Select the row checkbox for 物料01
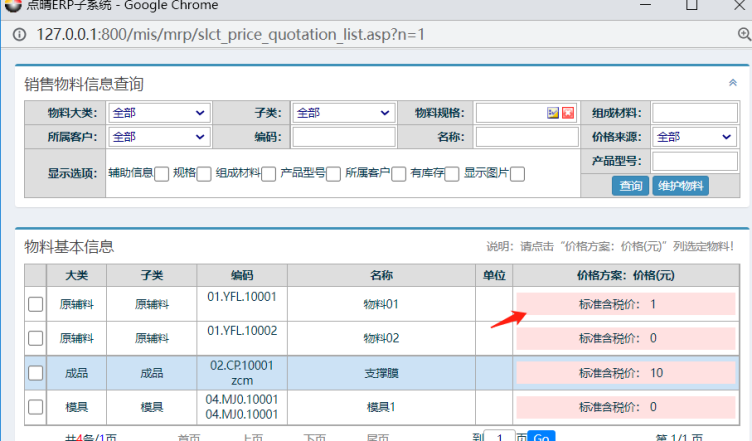Screen dimensions: 752x441 point(35,305)
